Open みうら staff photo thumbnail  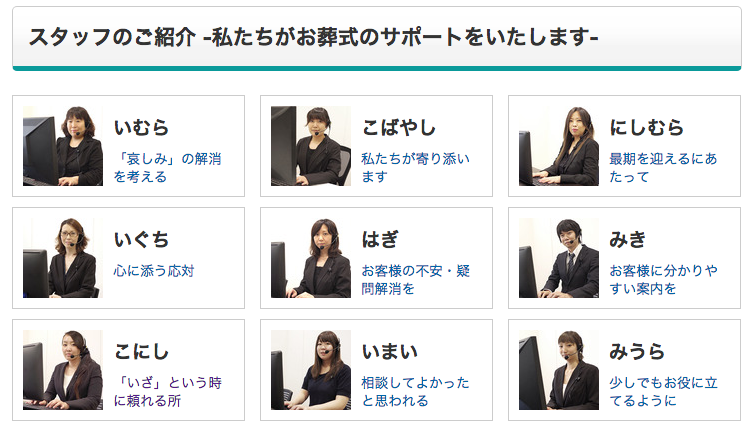pos(559,370)
